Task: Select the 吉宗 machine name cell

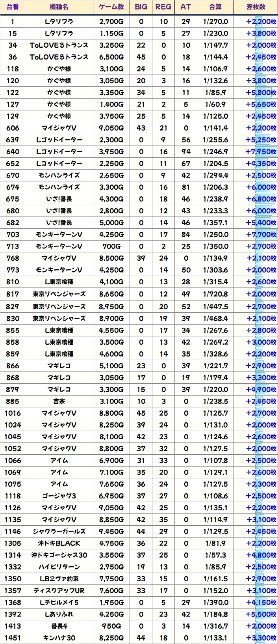Action: pyautogui.click(x=59, y=401)
